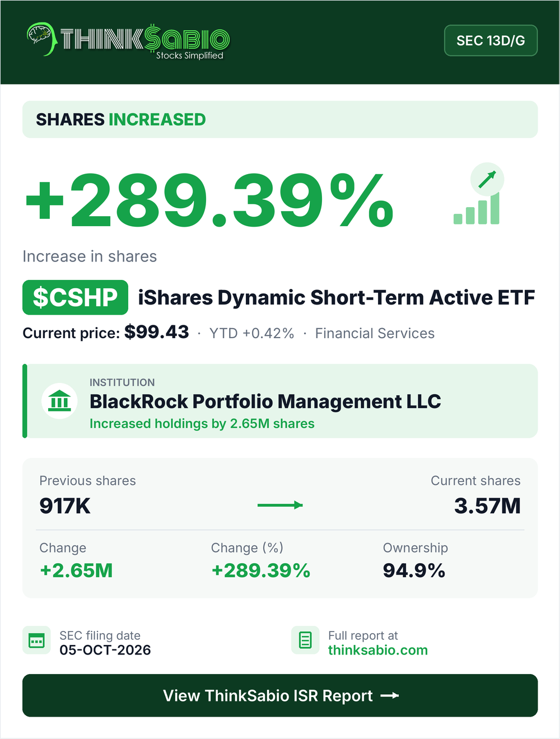Click the bar chart growth icon
This screenshot has height=739, width=560.
[477, 208]
